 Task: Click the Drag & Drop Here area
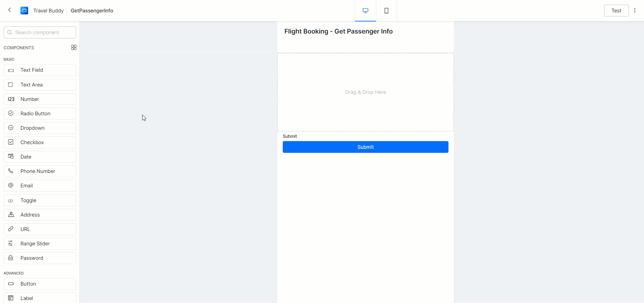365,92
